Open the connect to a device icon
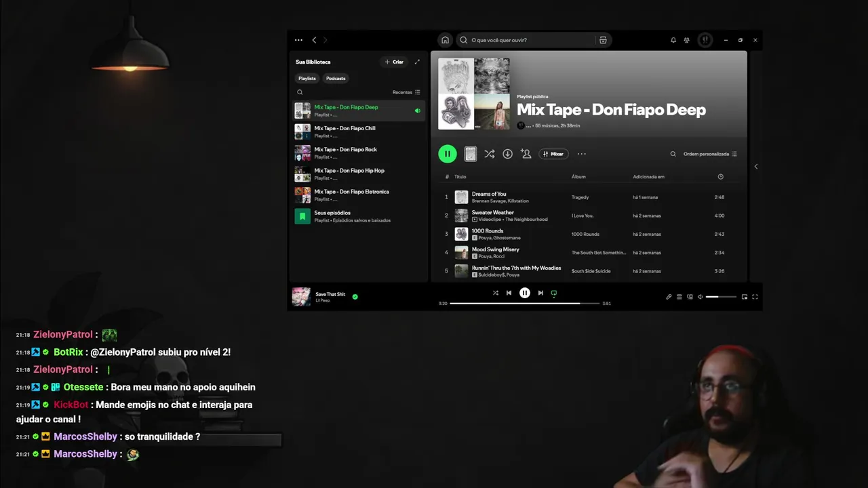This screenshot has height=488, width=868. (x=690, y=297)
